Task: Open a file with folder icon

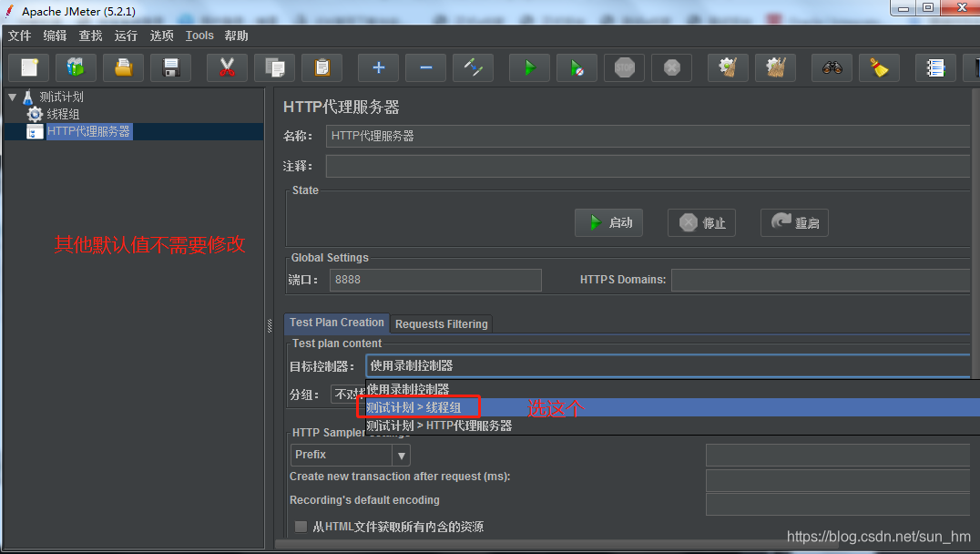Action: coord(123,67)
